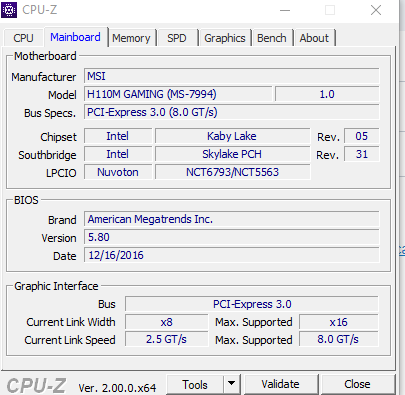
Task: Close the window with the X icon
Action: click(376, 10)
